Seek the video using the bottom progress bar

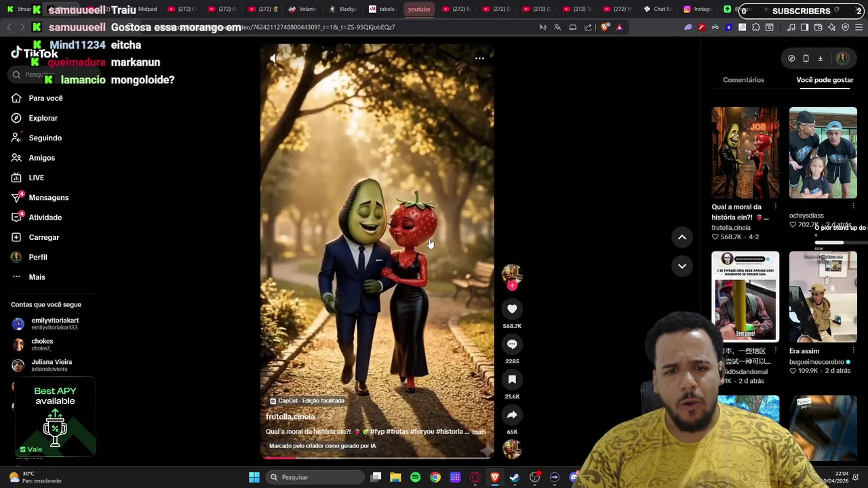click(377, 457)
